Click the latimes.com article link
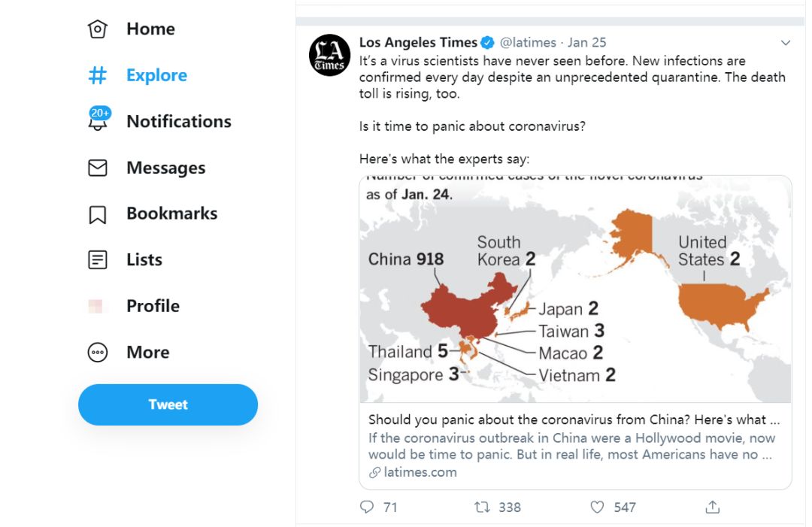 [x=420, y=472]
